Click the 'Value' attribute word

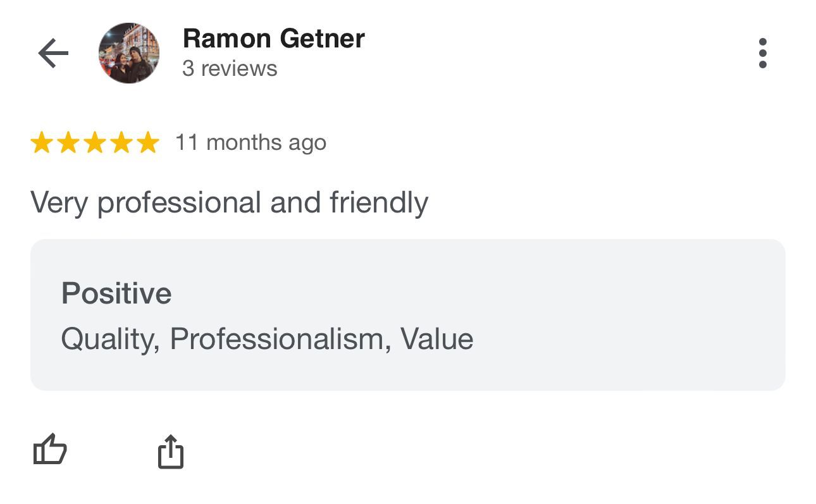pos(437,340)
